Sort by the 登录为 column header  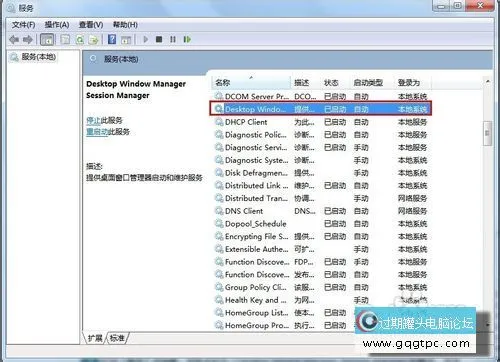coord(413,82)
